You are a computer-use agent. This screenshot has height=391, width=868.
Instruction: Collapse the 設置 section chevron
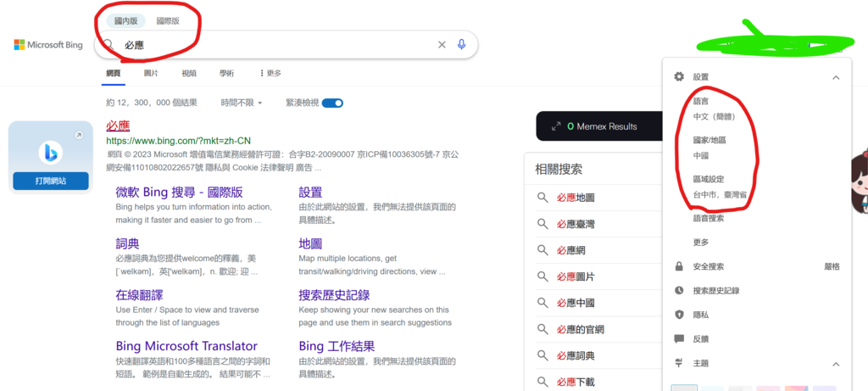[836, 77]
